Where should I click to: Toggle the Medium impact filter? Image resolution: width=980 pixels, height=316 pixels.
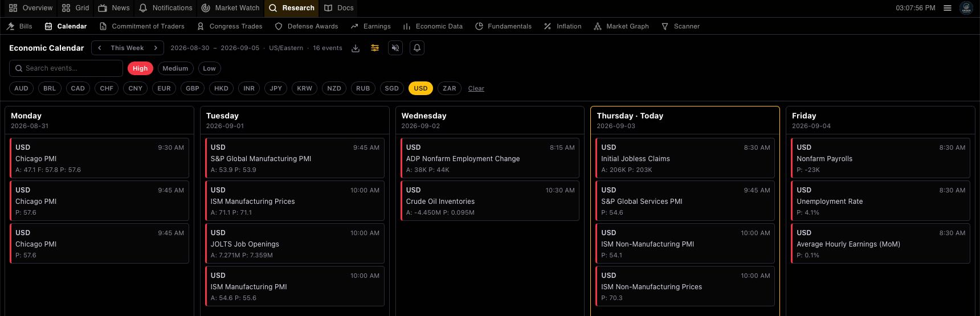(175, 68)
